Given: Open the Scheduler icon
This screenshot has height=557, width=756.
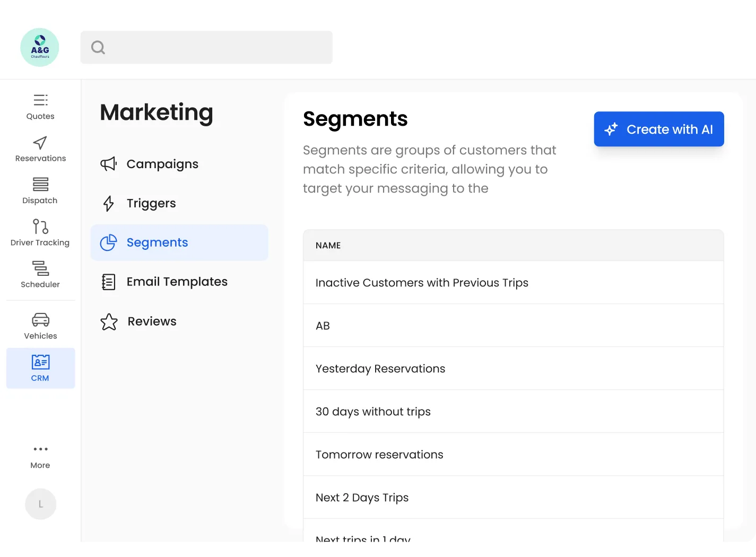Looking at the screenshot, I should (40, 268).
